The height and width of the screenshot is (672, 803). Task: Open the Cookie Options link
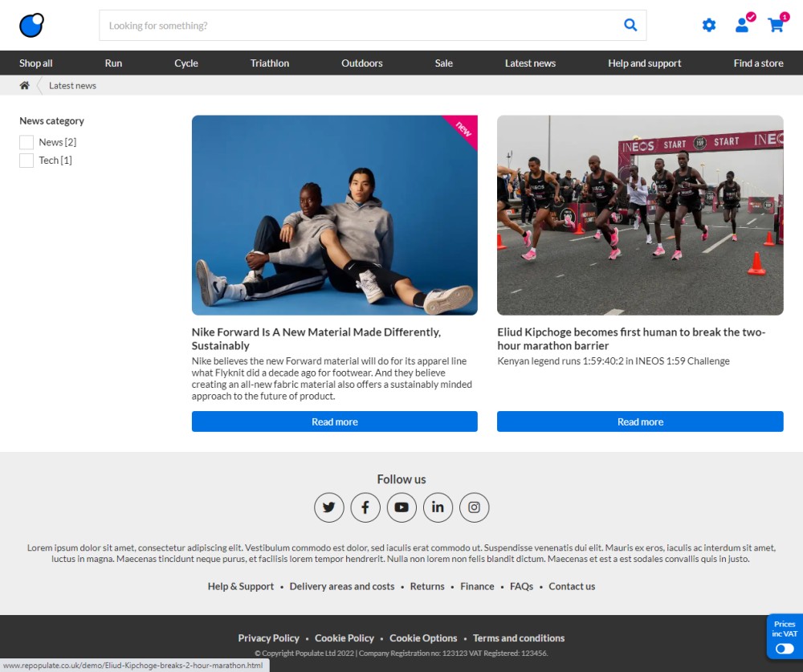coord(423,637)
